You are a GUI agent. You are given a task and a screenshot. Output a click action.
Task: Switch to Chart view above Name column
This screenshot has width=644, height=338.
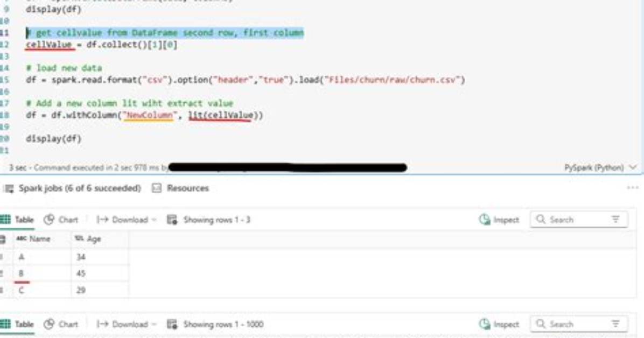(61, 220)
